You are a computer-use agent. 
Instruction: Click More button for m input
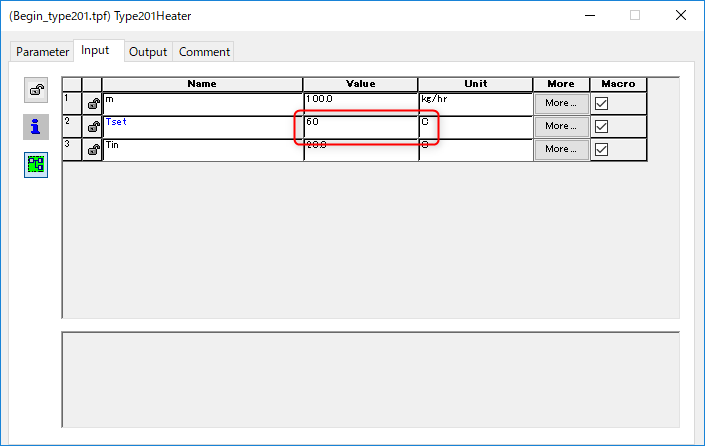click(x=560, y=103)
